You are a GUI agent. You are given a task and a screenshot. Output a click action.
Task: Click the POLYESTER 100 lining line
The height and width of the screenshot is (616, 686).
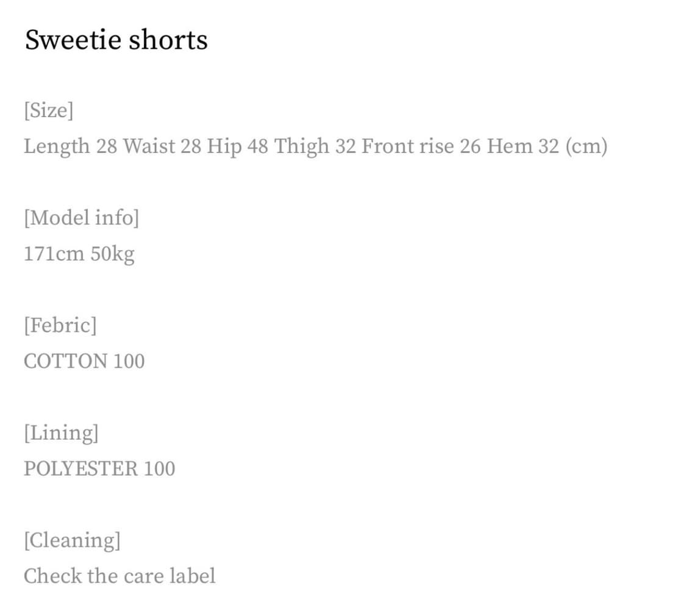coord(99,469)
